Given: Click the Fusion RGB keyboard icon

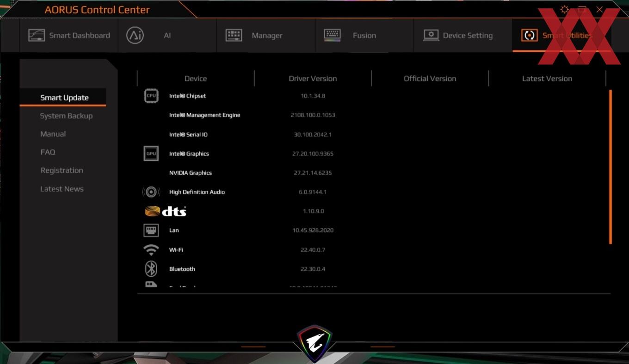Looking at the screenshot, I should pos(332,35).
